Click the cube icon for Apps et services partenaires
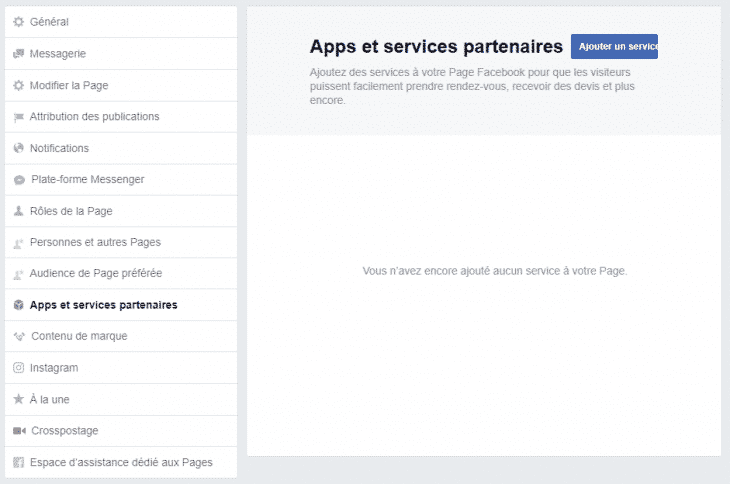The height and width of the screenshot is (484, 730). 18,305
